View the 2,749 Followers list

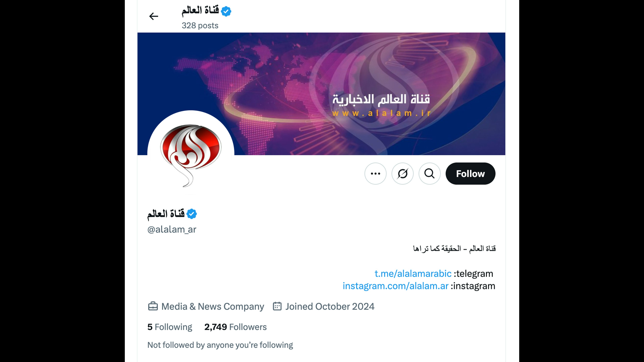235,327
